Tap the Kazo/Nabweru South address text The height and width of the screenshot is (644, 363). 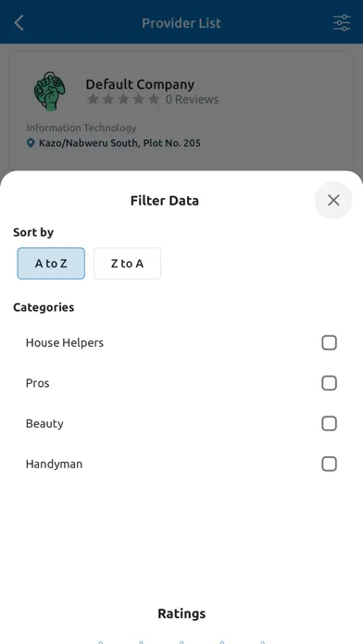point(119,143)
